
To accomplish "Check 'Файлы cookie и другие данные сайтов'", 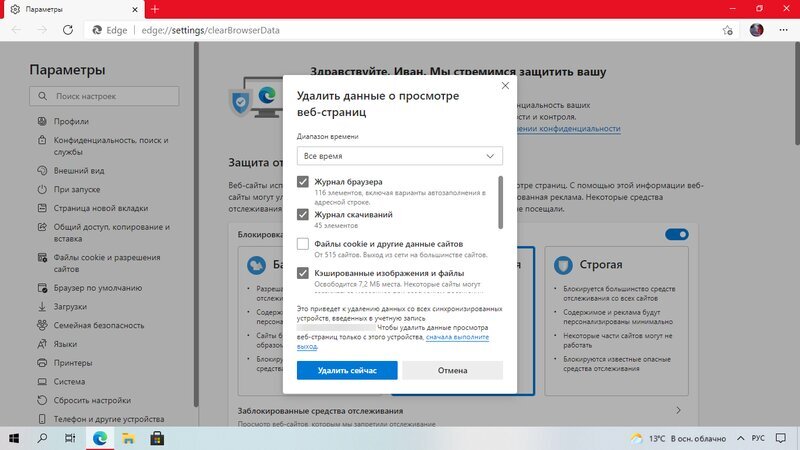I will click(x=303, y=244).
